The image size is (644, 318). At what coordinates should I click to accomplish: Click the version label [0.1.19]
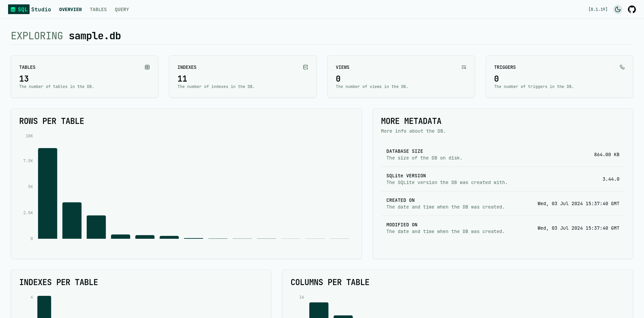[598, 9]
